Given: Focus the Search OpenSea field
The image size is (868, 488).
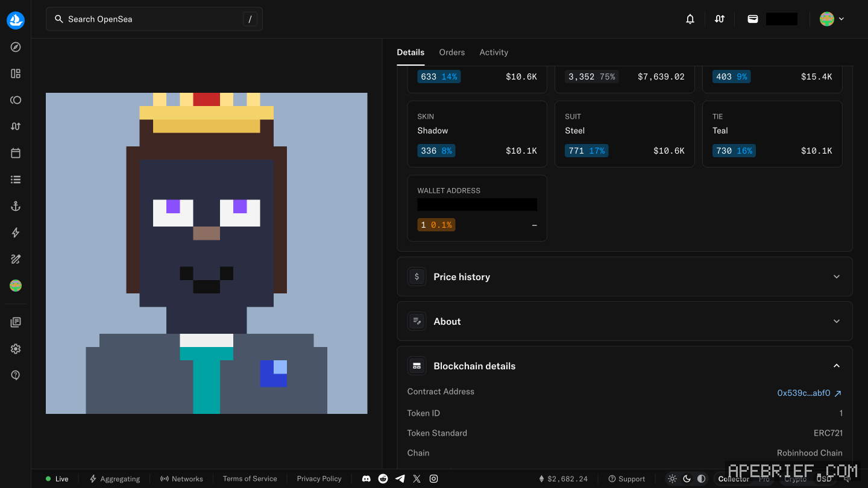Looking at the screenshot, I should coord(154,19).
